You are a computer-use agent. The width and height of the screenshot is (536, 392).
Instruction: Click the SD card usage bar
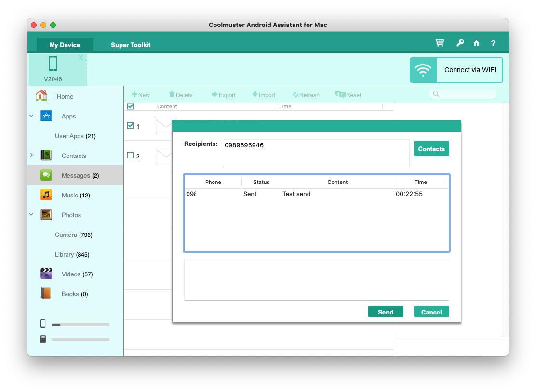[x=80, y=340]
